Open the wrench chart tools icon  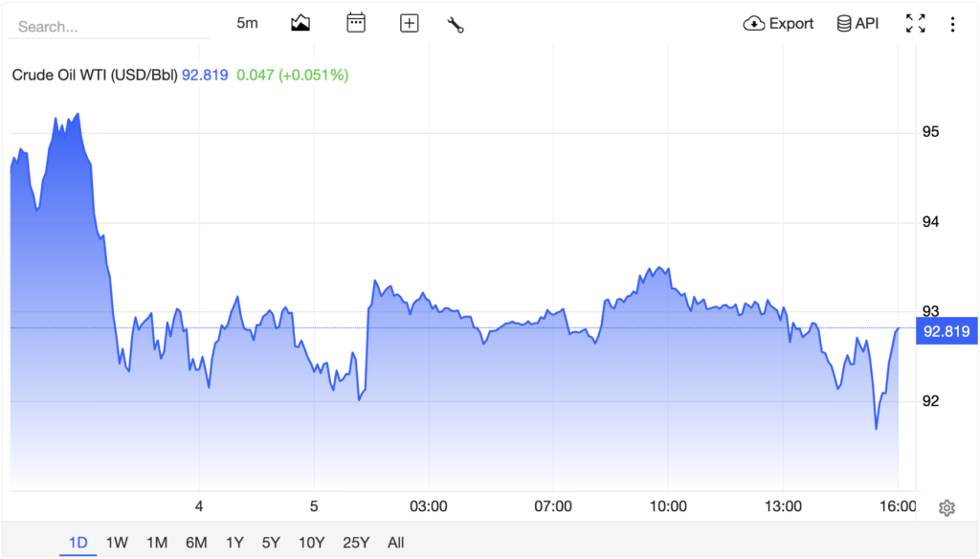coord(456,24)
